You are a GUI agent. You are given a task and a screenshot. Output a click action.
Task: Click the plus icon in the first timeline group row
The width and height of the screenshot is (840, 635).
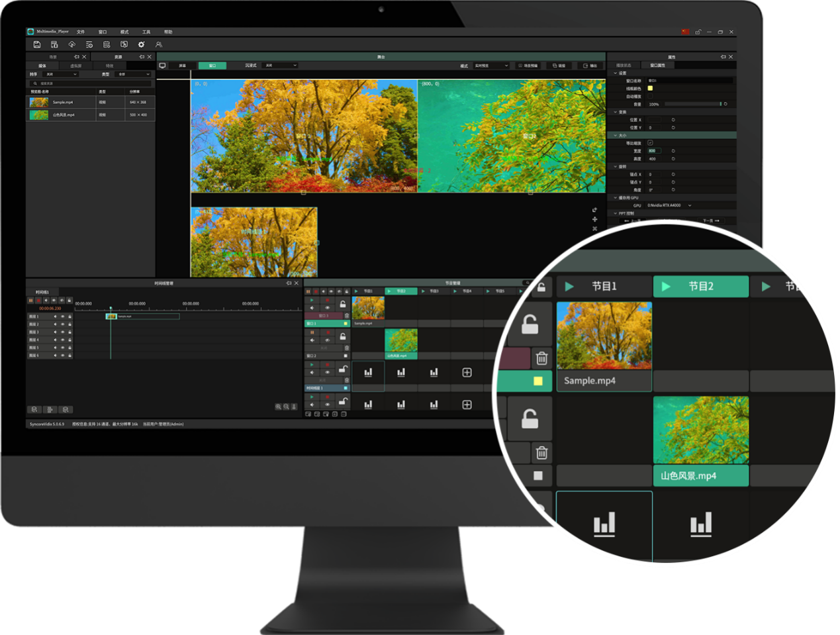pyautogui.click(x=467, y=373)
